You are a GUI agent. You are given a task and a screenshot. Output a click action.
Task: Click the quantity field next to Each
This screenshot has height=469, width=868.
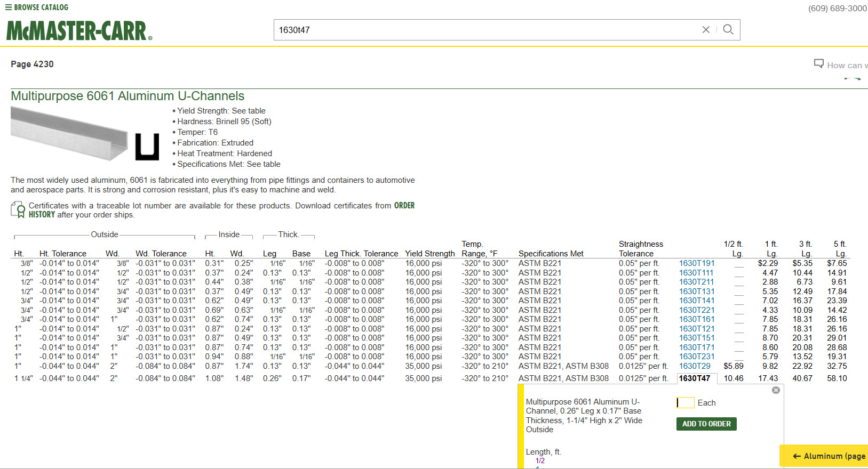pos(685,403)
